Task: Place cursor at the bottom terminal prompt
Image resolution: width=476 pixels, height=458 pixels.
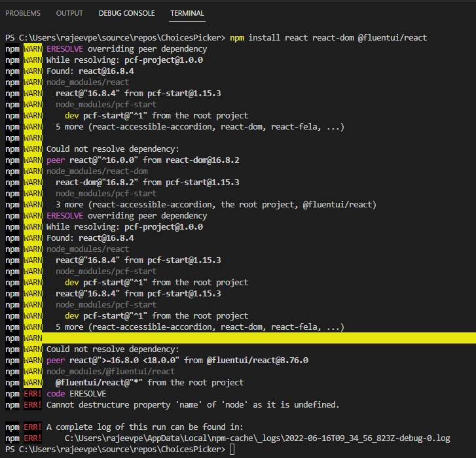Action: 232,449
